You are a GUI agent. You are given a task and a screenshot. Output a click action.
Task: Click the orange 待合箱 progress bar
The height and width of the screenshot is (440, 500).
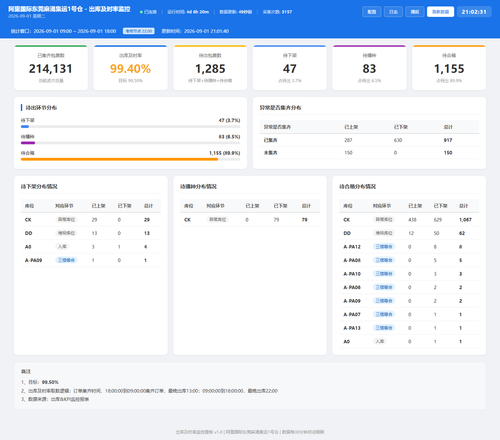[x=119, y=159]
